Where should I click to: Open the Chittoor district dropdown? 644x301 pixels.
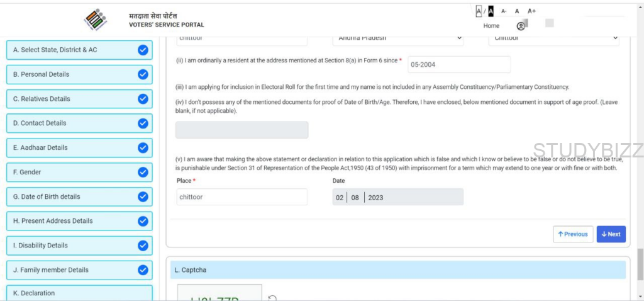click(553, 38)
